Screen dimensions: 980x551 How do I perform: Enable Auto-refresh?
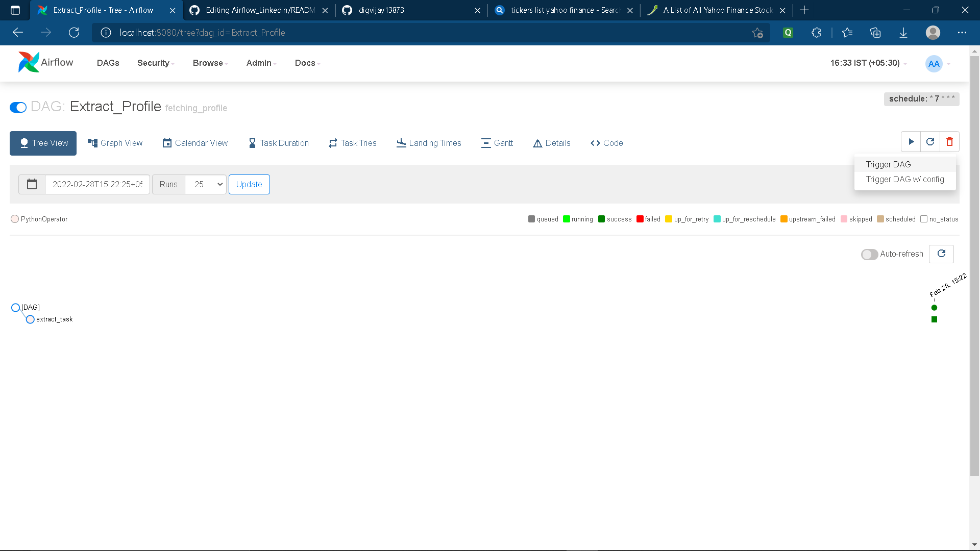coord(869,254)
